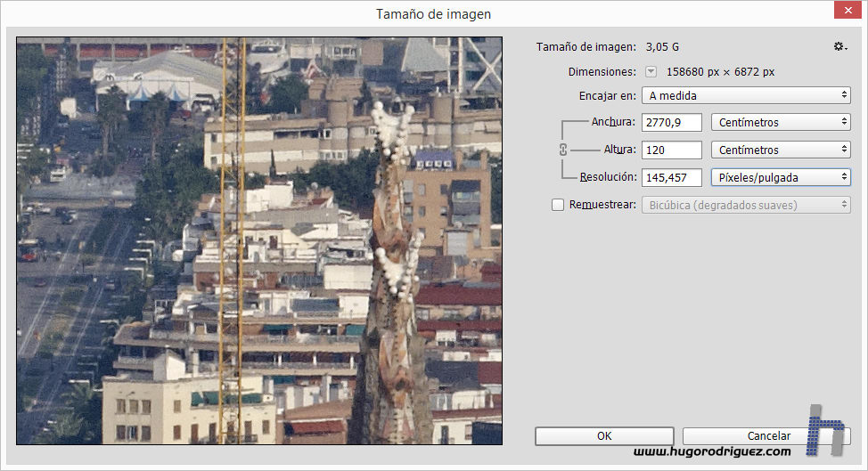
Task: Click the image preview thumbnail
Action: [259, 240]
